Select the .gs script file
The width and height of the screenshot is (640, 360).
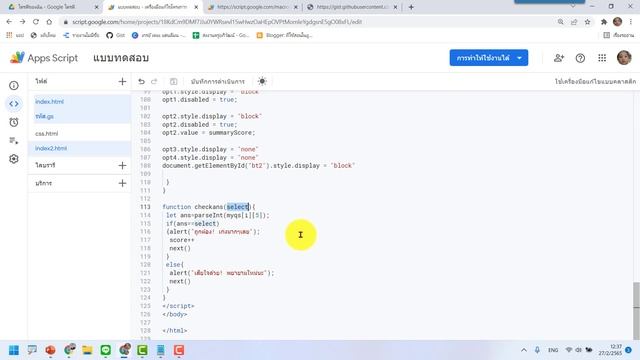tap(44, 116)
